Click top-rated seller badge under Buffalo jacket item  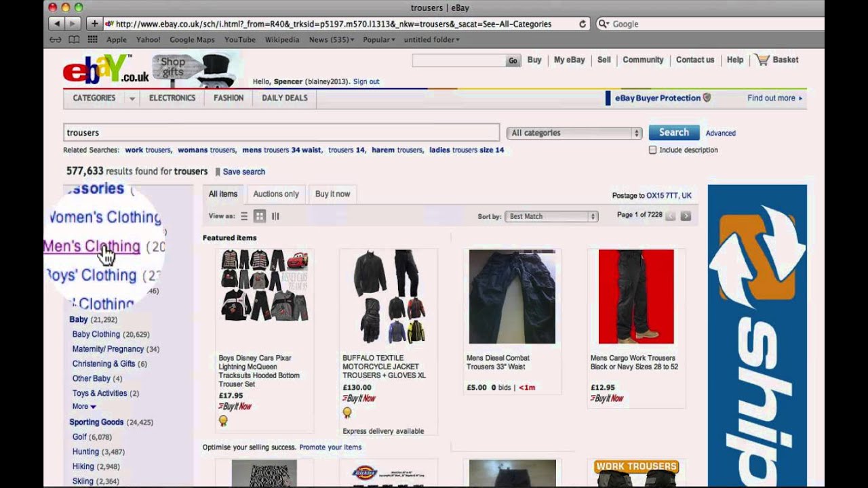(x=347, y=412)
